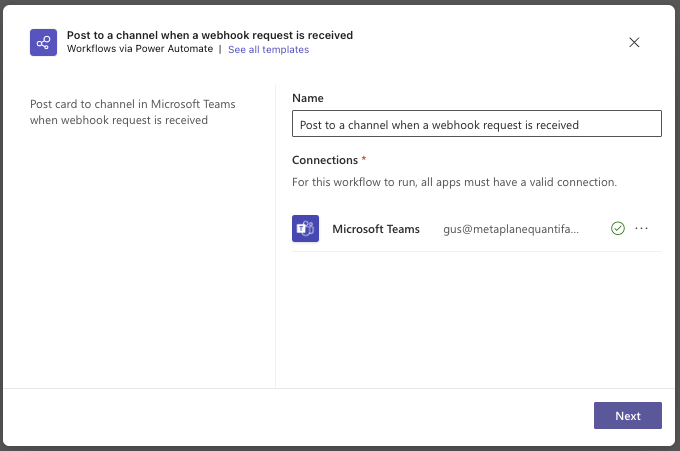Click the Connections section label
This screenshot has height=451, width=680.
pyautogui.click(x=324, y=160)
